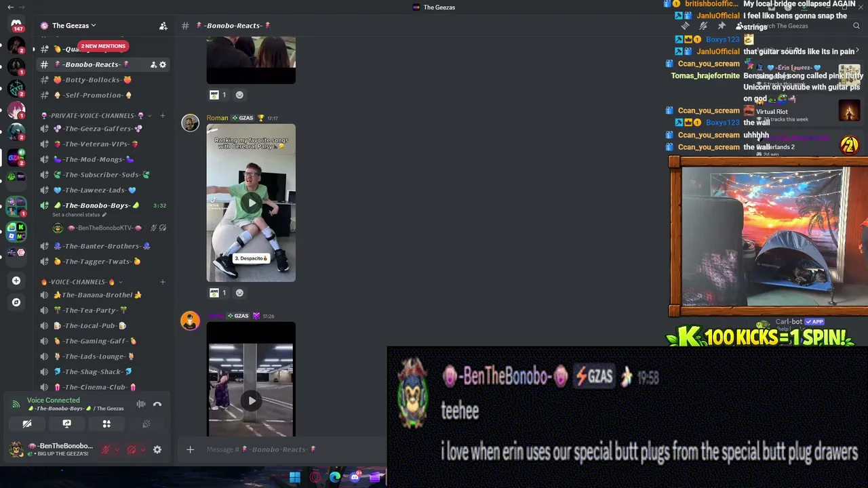This screenshot has height=488, width=868.
Task: Click Roman's username in chat
Action: tap(217, 118)
